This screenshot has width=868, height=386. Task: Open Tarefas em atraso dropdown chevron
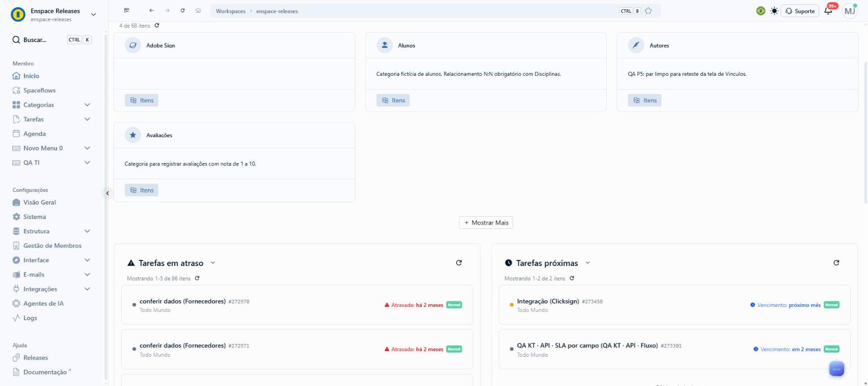point(213,263)
